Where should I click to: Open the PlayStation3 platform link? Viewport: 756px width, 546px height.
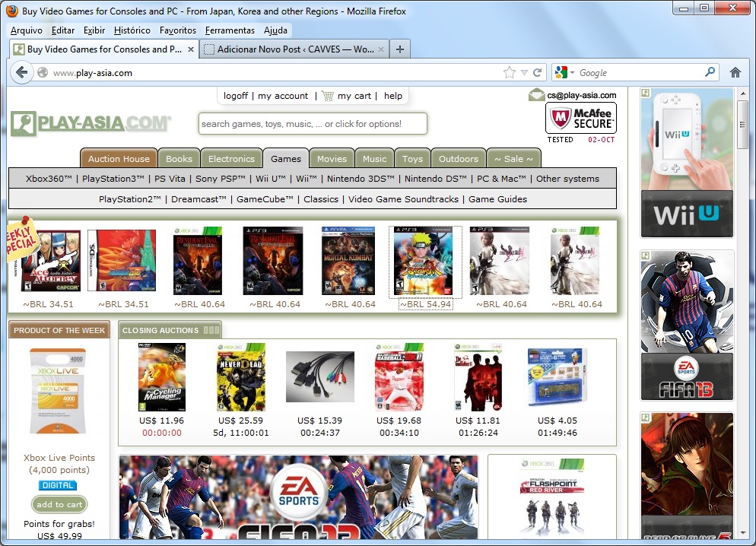[113, 179]
